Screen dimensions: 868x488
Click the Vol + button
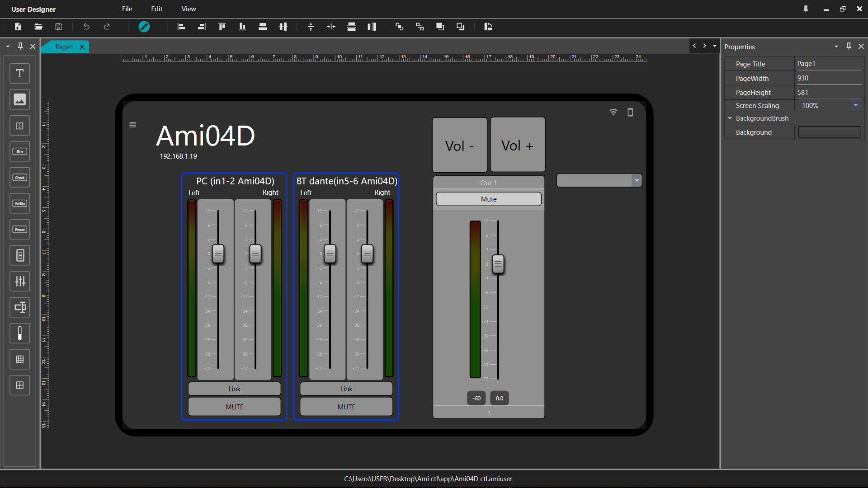518,145
